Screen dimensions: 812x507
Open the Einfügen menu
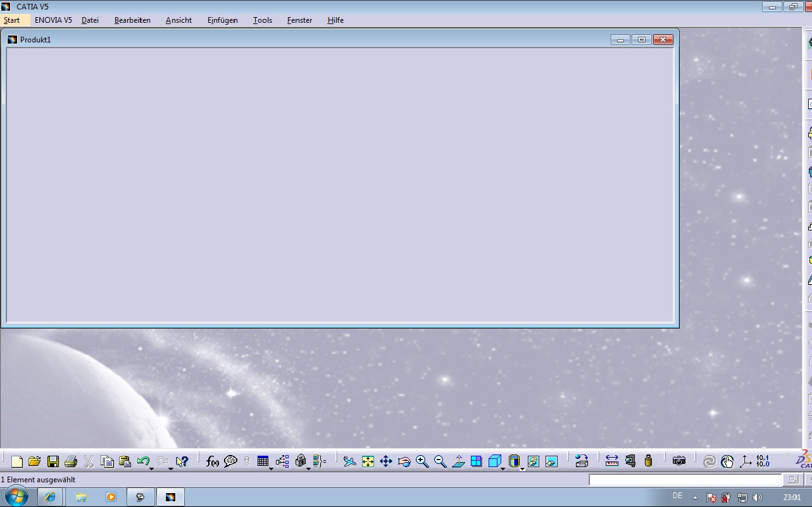point(222,20)
